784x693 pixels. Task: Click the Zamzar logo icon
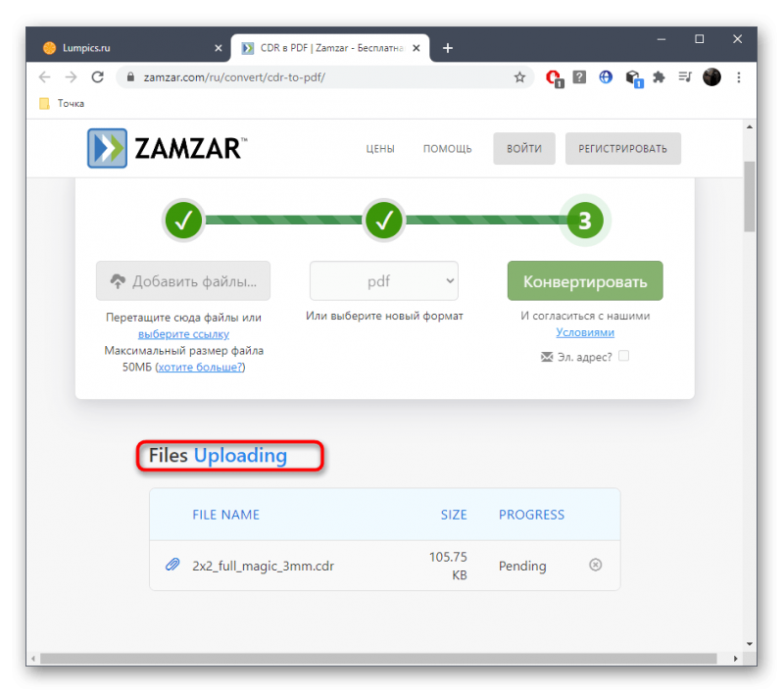107,148
